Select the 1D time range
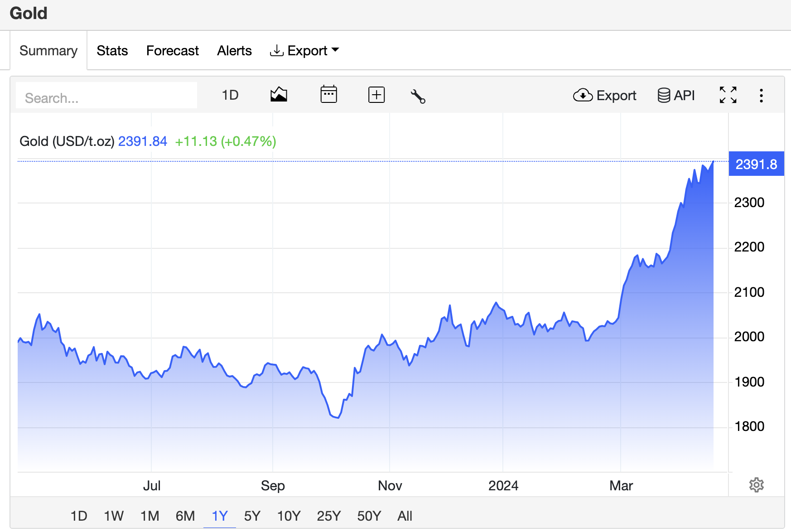The width and height of the screenshot is (791, 532). tap(79, 516)
